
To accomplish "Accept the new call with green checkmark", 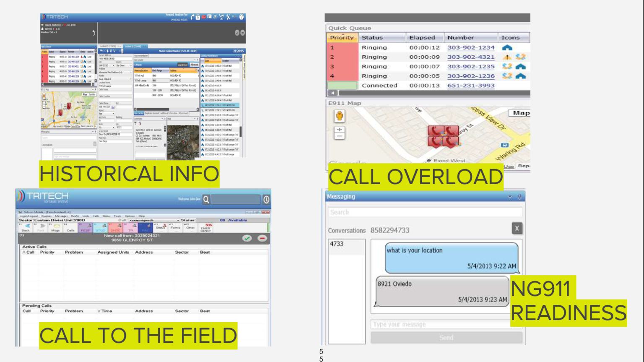I will (x=247, y=238).
